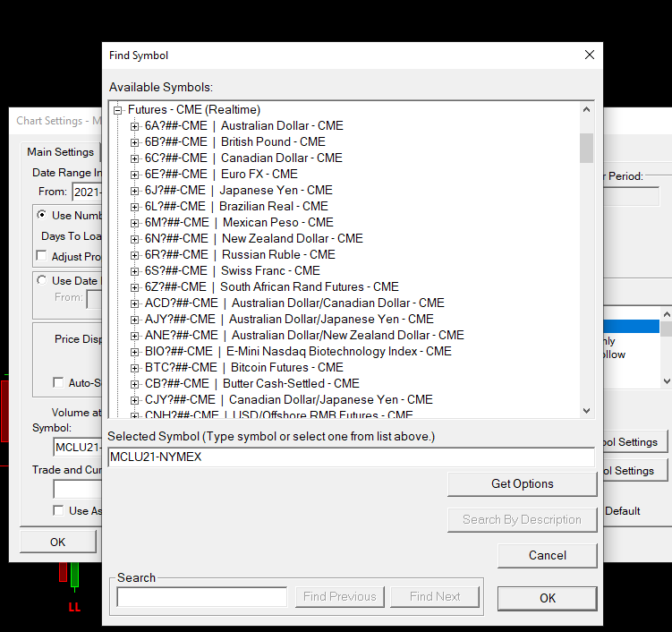Select highlighted blue list item behind dialog
The height and width of the screenshot is (632, 672).
click(631, 327)
